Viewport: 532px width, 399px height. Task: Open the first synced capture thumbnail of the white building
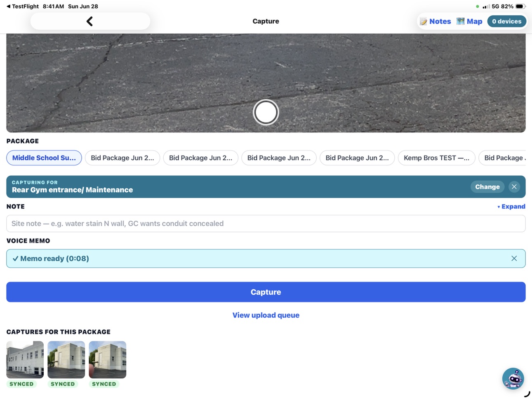coord(25,359)
